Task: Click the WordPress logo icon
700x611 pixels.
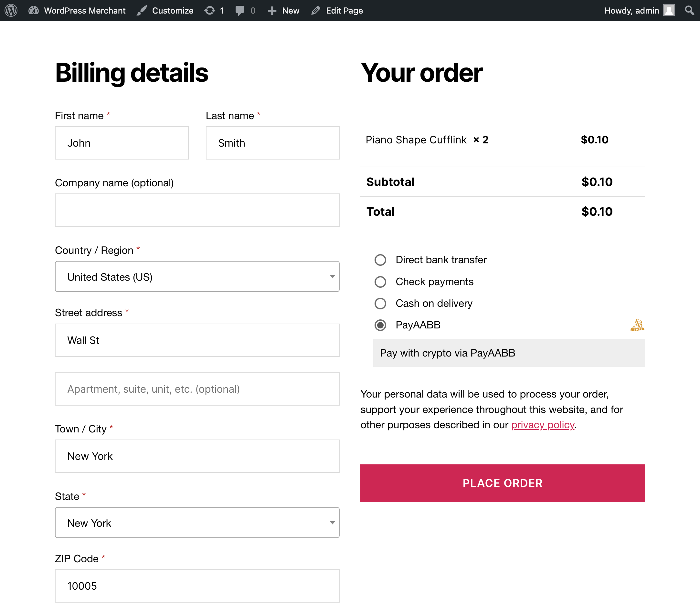Action: click(11, 10)
